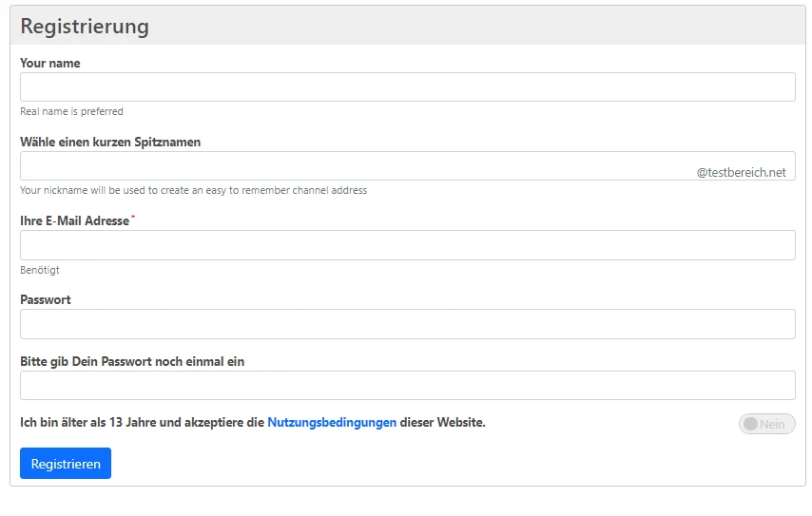Open the Nutzungsbedingungen link
Image resolution: width=812 pixels, height=516 pixels.
pos(332,423)
